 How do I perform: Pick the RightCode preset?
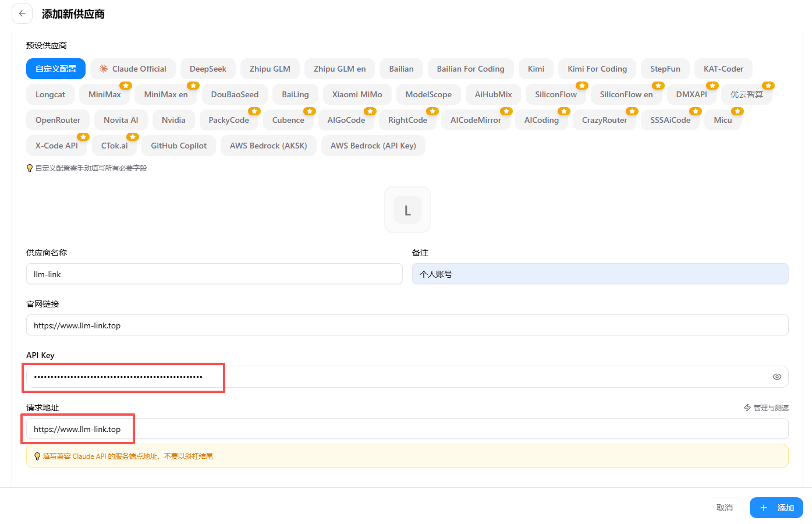[x=407, y=120]
